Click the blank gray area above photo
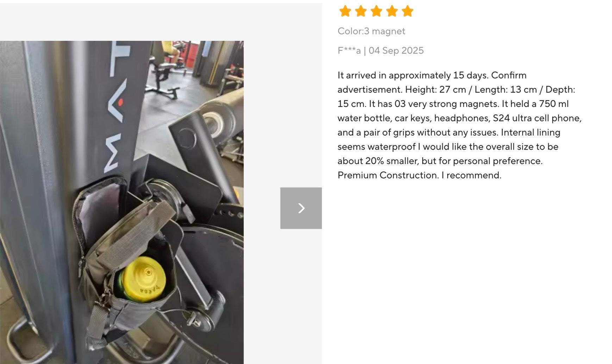The image size is (612, 364). point(161,22)
